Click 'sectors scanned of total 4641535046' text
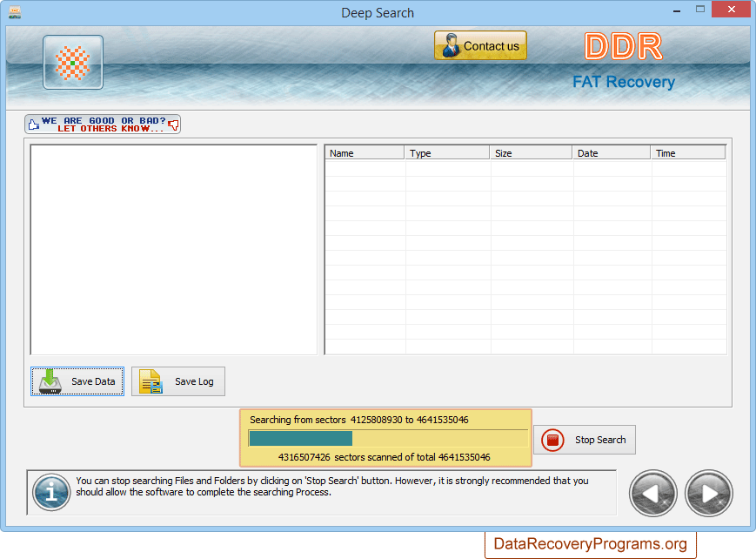The height and width of the screenshot is (559, 756). click(x=385, y=457)
